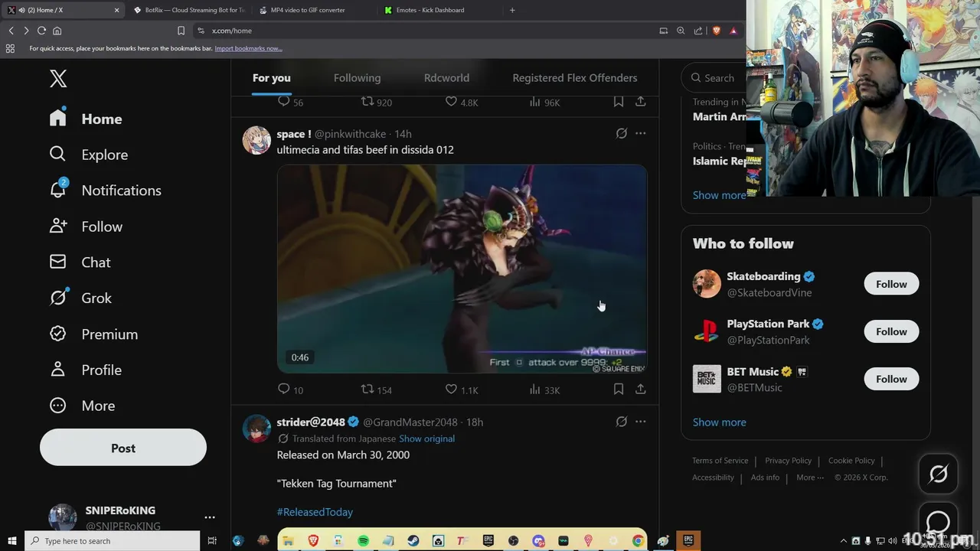Share the pinkwithcake post

641,390
